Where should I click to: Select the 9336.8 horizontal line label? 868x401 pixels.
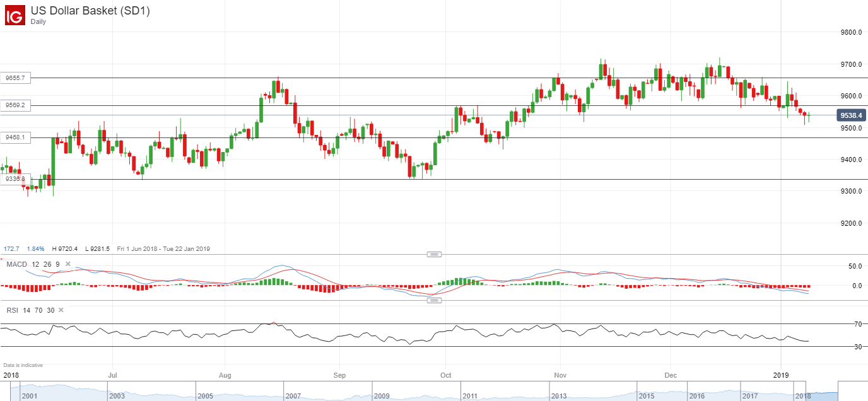click(x=15, y=179)
